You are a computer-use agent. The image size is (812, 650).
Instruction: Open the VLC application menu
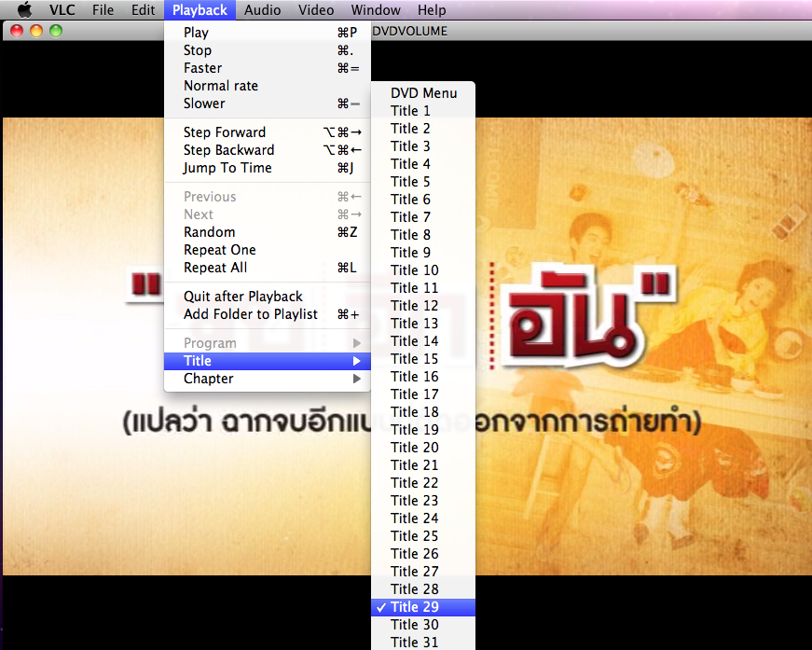(x=62, y=10)
